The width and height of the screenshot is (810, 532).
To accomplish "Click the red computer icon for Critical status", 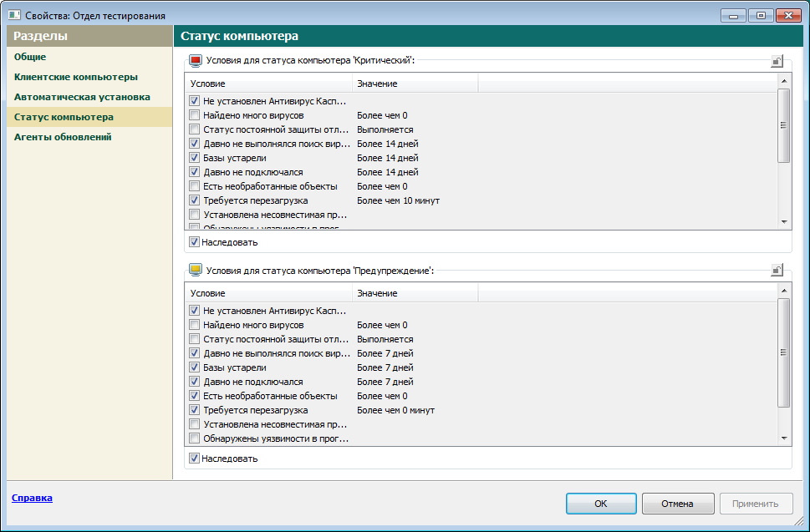I will tap(196, 61).
